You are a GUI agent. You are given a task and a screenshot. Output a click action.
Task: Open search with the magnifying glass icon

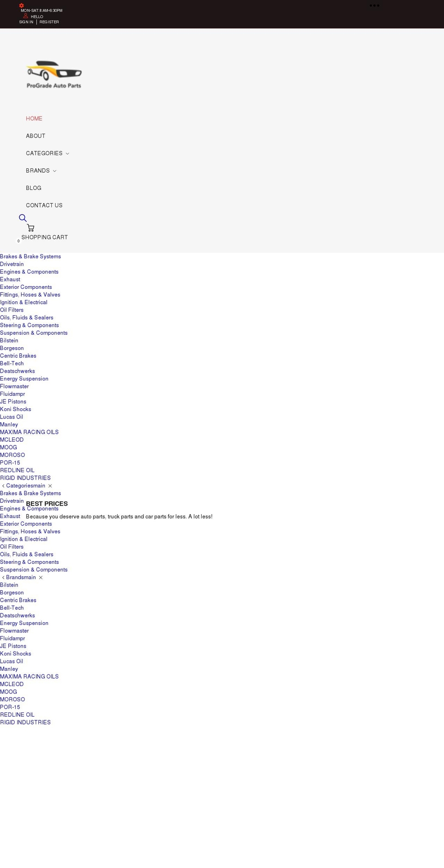pyautogui.click(x=23, y=218)
